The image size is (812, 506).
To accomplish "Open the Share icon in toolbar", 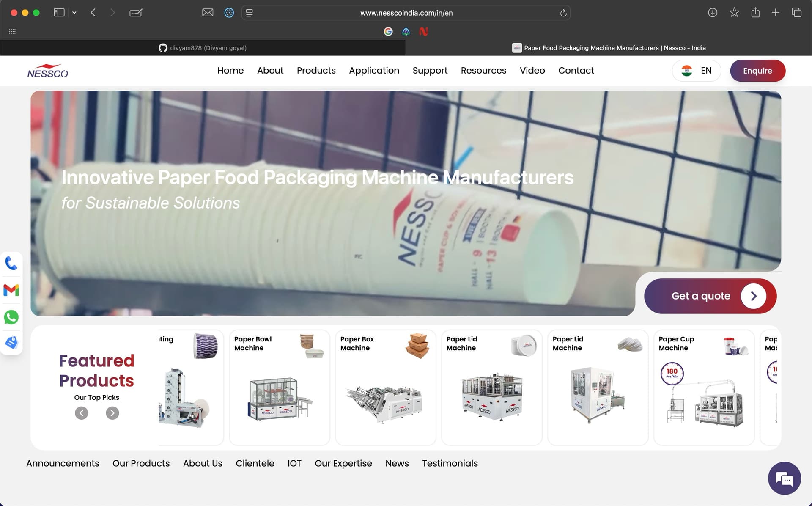I will coord(755,12).
